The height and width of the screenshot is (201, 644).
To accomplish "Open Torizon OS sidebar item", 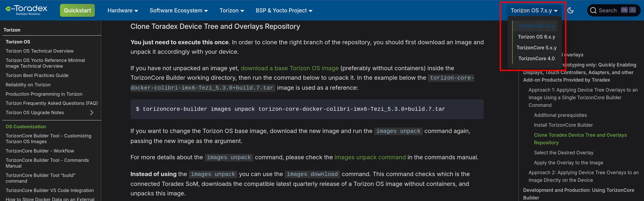I will pyautogui.click(x=18, y=42).
